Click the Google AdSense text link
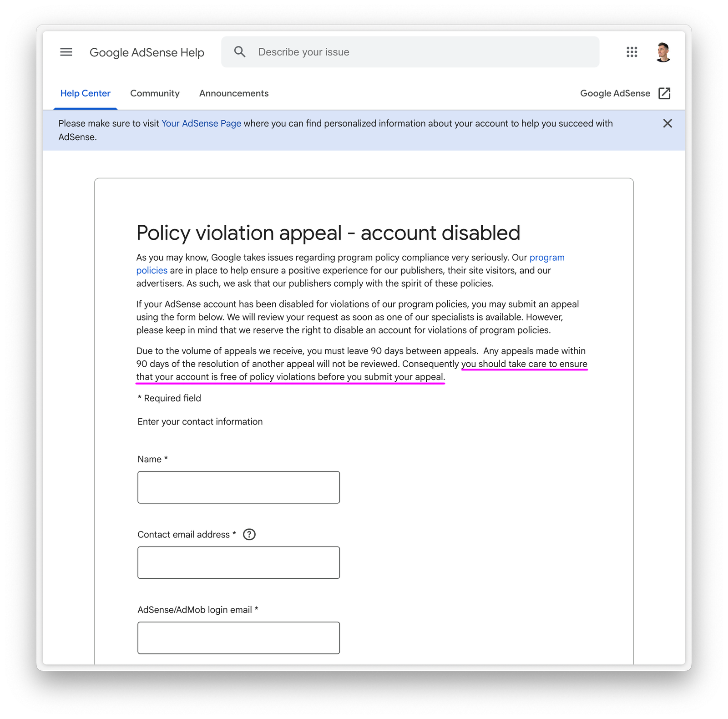 615,93
